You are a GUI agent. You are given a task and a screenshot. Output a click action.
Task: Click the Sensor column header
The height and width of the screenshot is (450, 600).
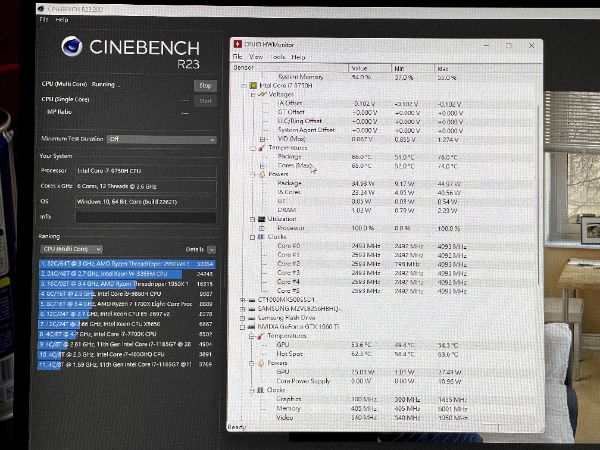coord(290,68)
